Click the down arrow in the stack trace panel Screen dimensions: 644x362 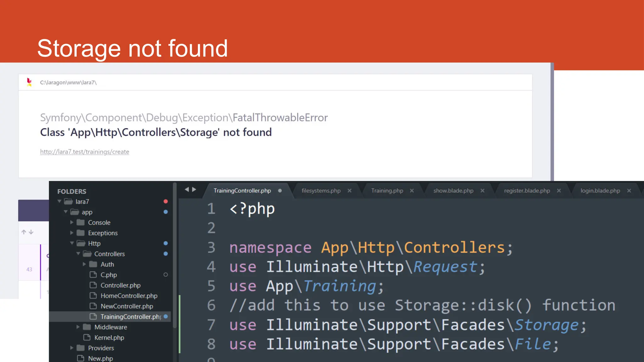(x=31, y=232)
